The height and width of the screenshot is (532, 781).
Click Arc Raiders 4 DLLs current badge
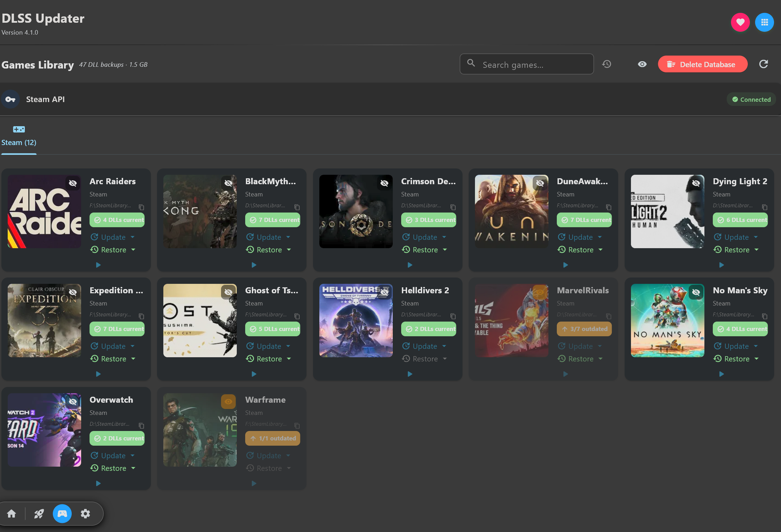tap(117, 220)
